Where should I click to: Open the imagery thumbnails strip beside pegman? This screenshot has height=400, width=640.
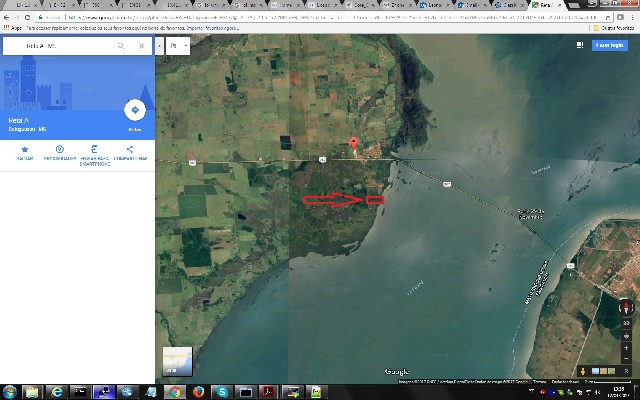(x=603, y=371)
